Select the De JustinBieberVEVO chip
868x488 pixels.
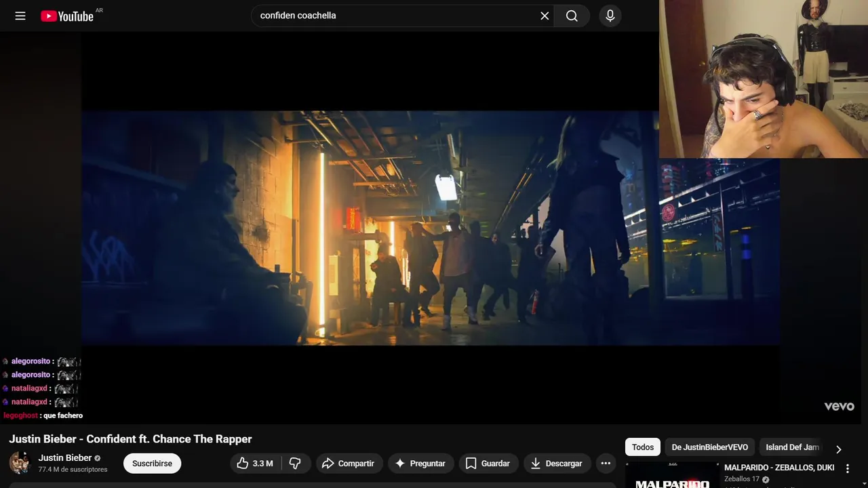coord(710,447)
